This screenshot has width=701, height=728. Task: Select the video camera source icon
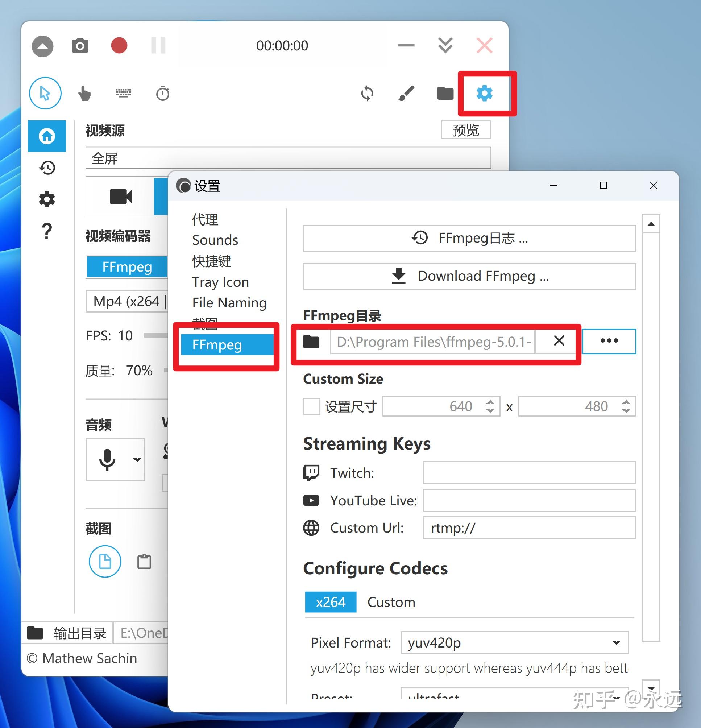(x=120, y=196)
